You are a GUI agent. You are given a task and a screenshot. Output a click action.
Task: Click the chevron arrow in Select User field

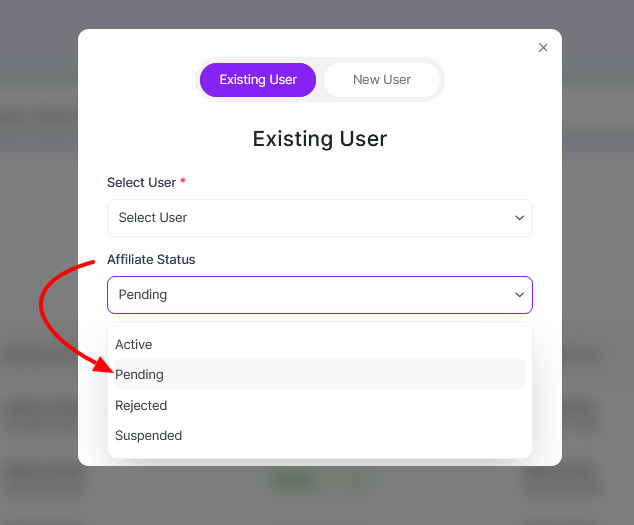point(519,218)
